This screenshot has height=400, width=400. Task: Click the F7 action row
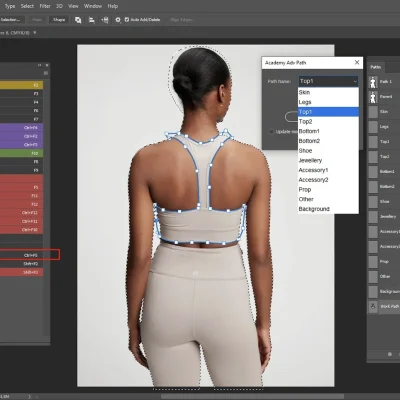(21, 119)
